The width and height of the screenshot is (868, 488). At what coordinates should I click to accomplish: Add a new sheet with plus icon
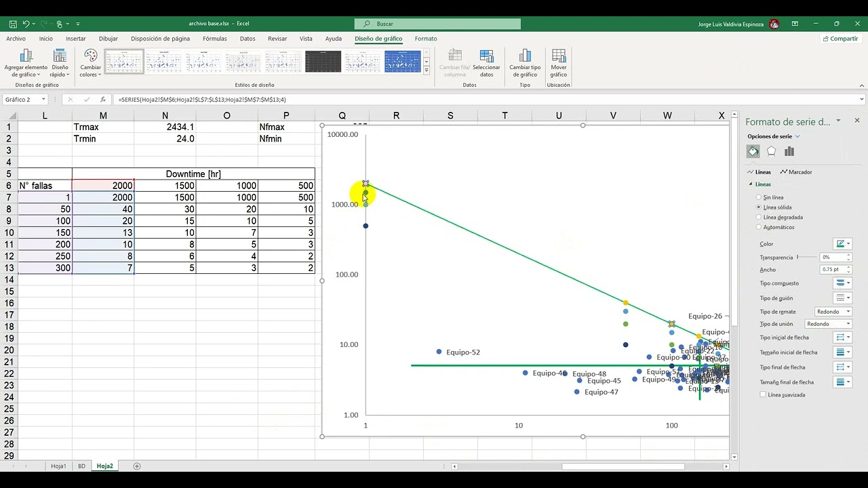point(137,466)
